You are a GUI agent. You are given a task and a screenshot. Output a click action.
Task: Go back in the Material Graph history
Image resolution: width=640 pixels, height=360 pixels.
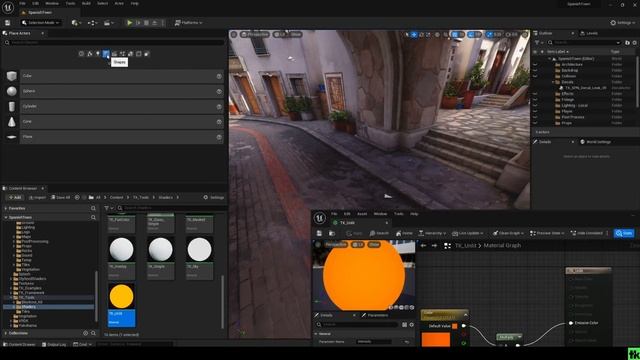click(x=423, y=246)
